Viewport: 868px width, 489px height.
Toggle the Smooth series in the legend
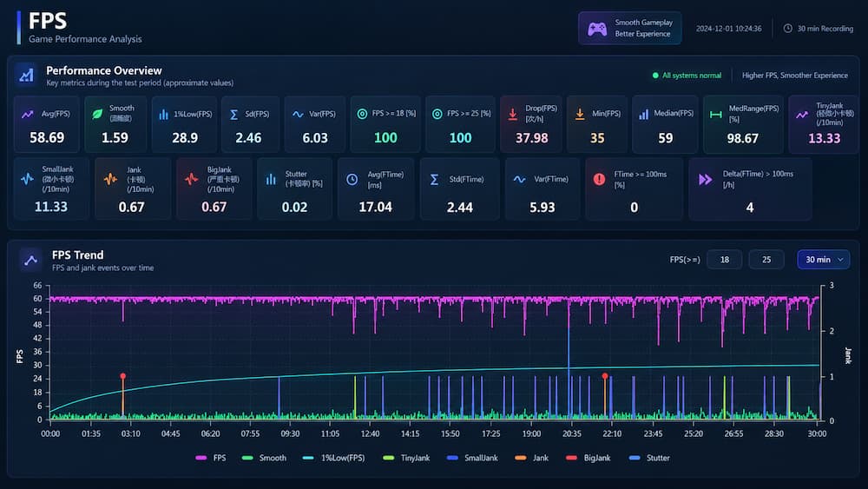[x=264, y=458]
